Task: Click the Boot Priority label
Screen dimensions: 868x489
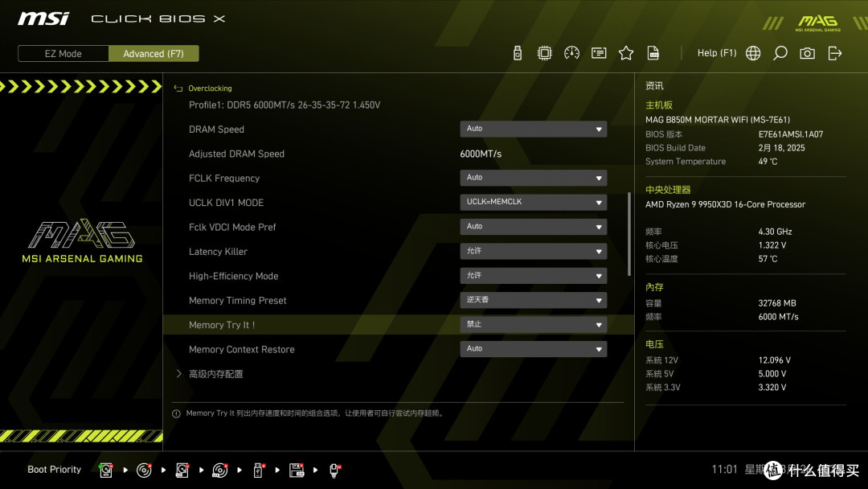Action: (x=55, y=470)
